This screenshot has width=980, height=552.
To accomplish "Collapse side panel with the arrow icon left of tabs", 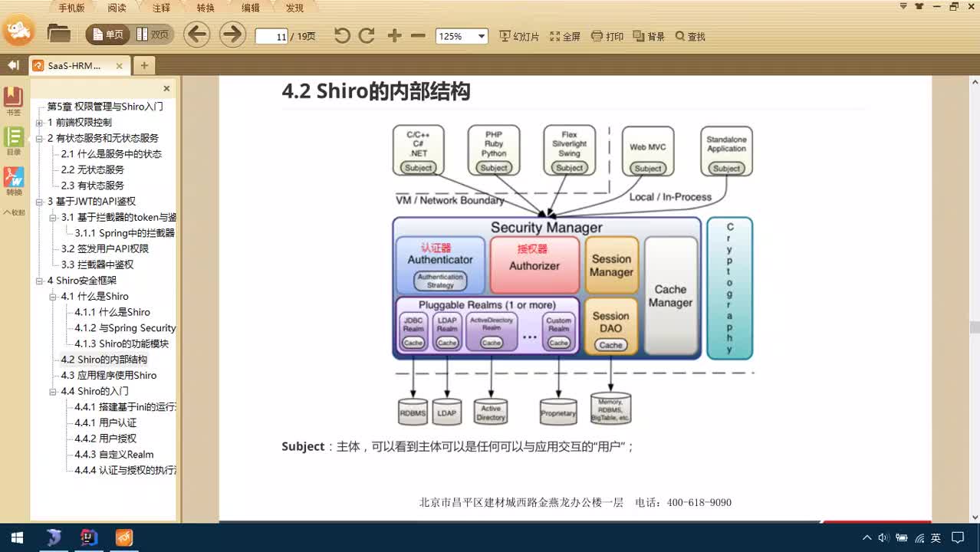I will click(x=13, y=65).
